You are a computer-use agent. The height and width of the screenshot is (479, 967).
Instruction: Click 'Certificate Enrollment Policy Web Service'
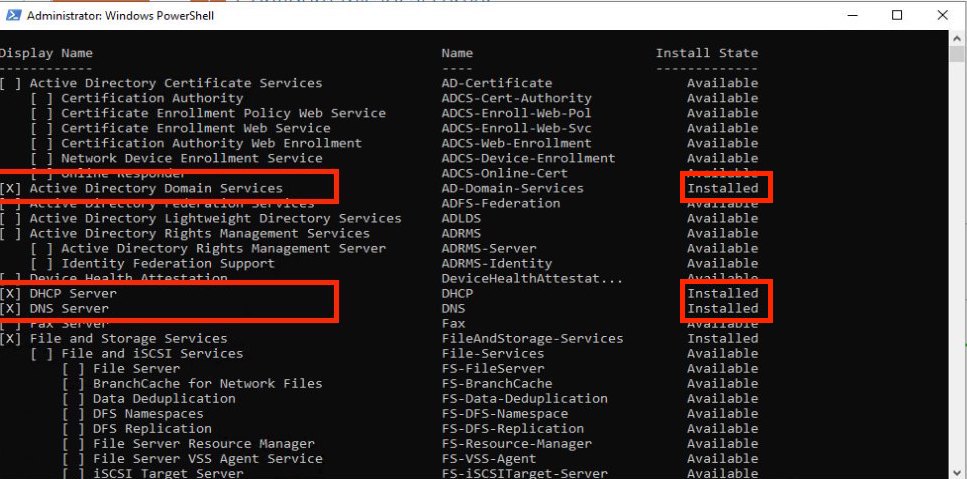(223, 113)
